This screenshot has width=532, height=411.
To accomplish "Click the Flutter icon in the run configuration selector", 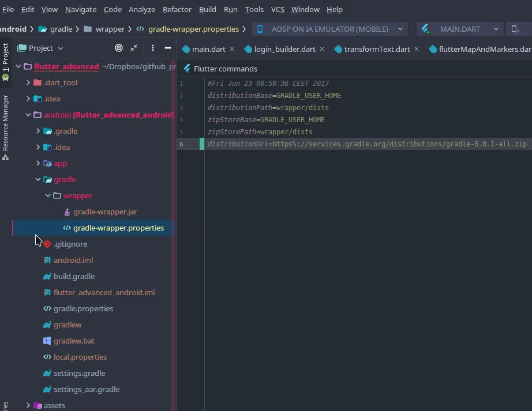I will click(426, 29).
